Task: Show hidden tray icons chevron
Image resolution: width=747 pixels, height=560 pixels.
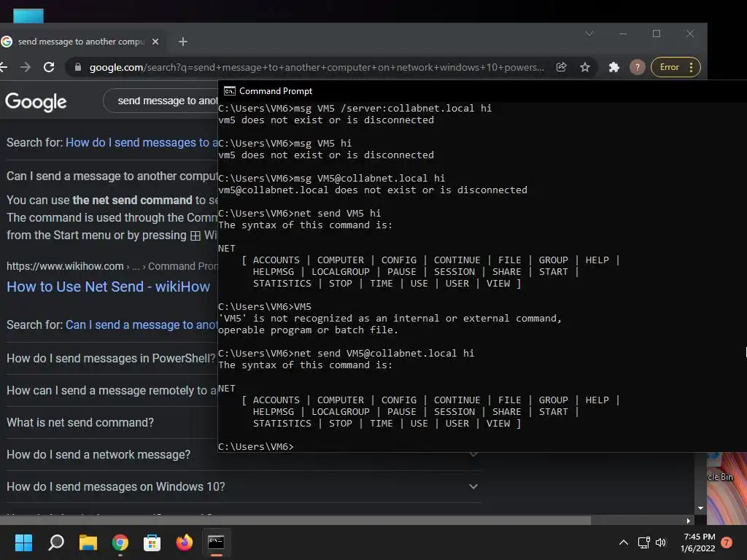Action: pyautogui.click(x=623, y=542)
